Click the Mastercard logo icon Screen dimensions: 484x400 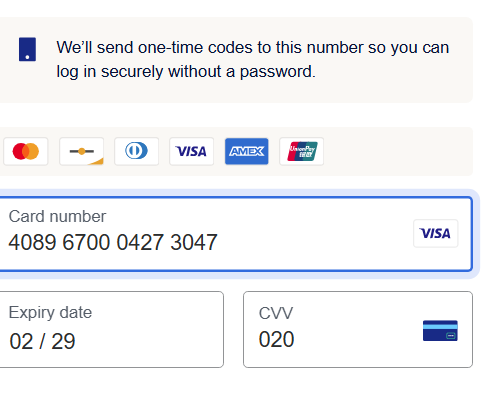(x=26, y=151)
